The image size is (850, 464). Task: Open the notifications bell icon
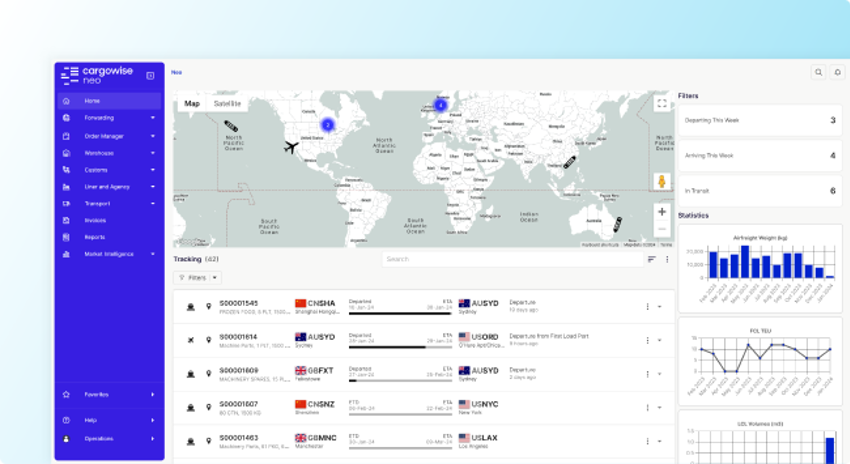(x=837, y=72)
